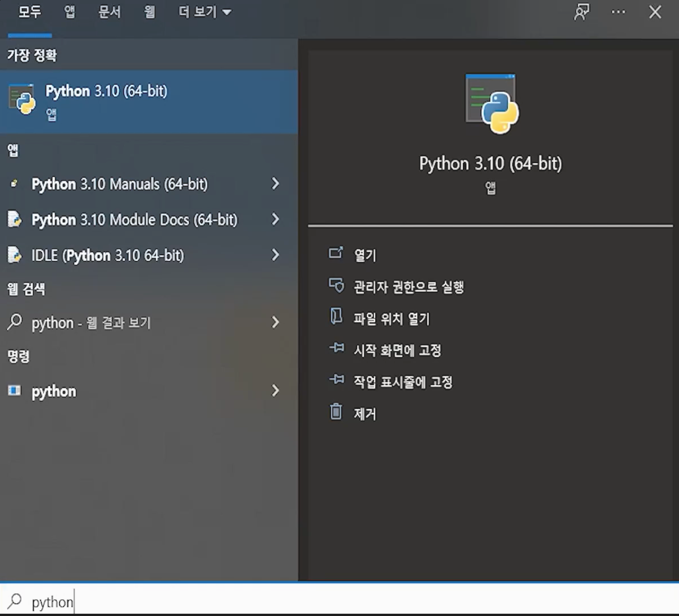This screenshot has height=616, width=679.
Task: Click the 파일 위치 열기 folder icon
Action: coord(336,316)
